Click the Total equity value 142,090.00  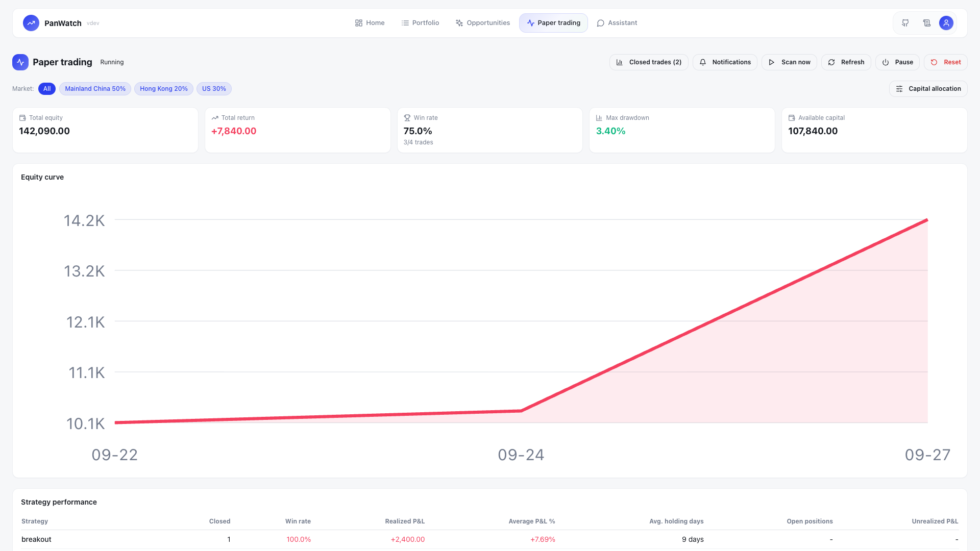(x=44, y=131)
